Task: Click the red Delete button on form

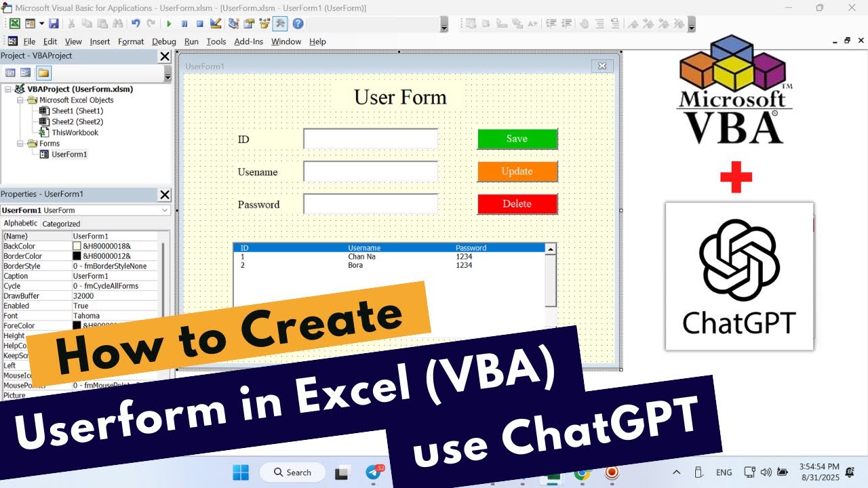Action: [x=517, y=204]
